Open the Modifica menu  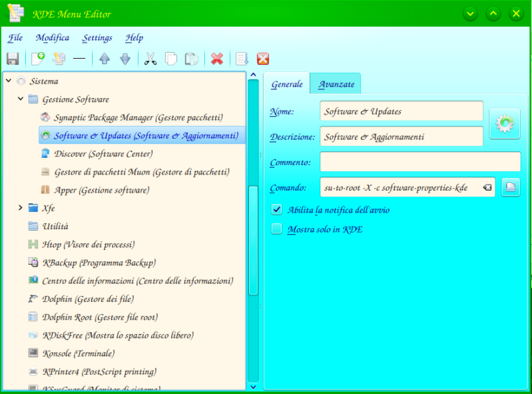click(x=53, y=38)
